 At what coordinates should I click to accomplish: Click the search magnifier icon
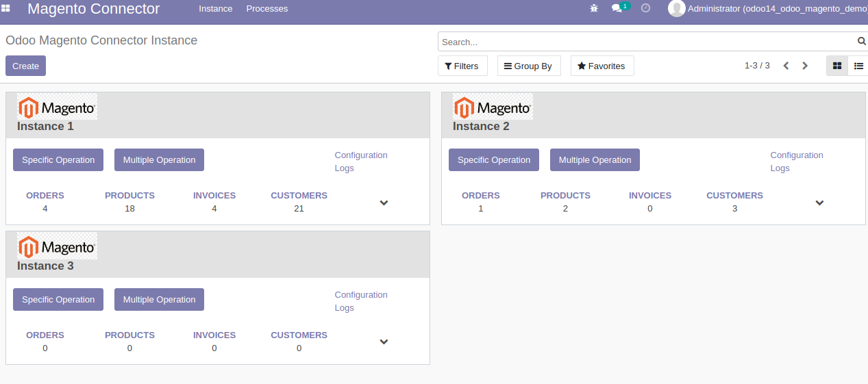tap(862, 41)
